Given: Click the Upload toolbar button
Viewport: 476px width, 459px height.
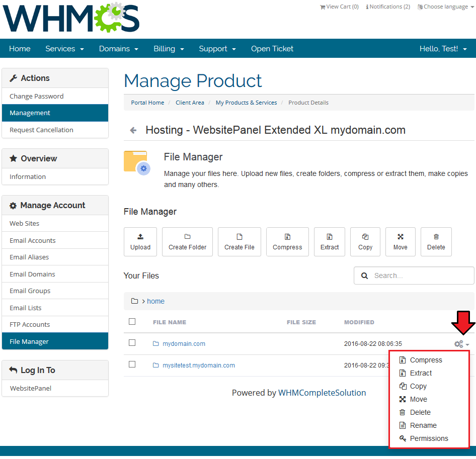Looking at the screenshot, I should 140,242.
